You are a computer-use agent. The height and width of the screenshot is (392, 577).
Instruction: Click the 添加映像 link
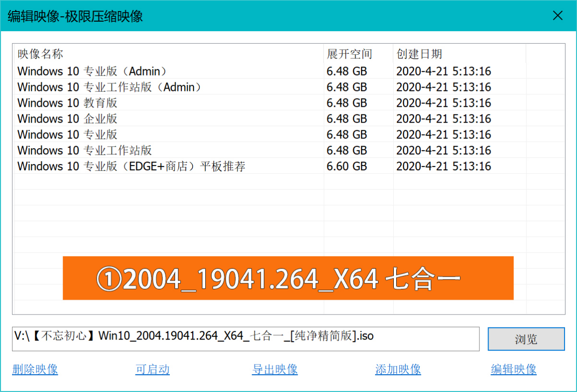[x=398, y=369]
